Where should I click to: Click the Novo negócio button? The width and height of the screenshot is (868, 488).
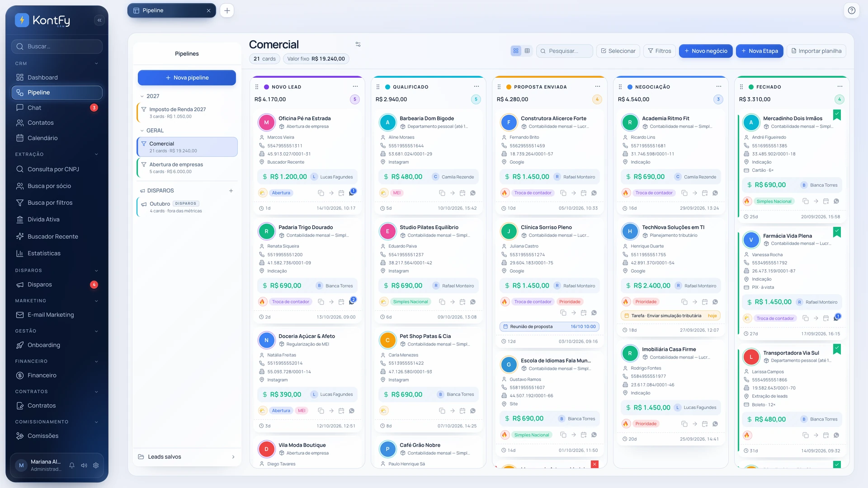coord(706,51)
